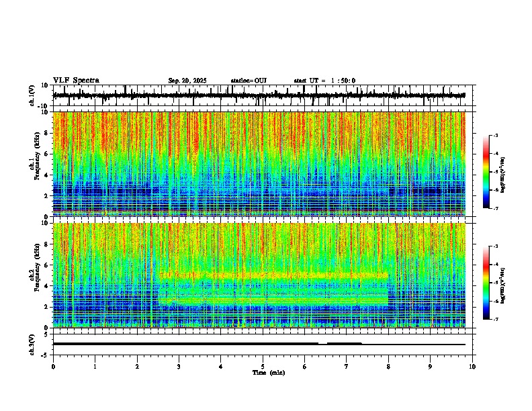
Task: Click time axis tick label "4"
Action: tap(221, 367)
